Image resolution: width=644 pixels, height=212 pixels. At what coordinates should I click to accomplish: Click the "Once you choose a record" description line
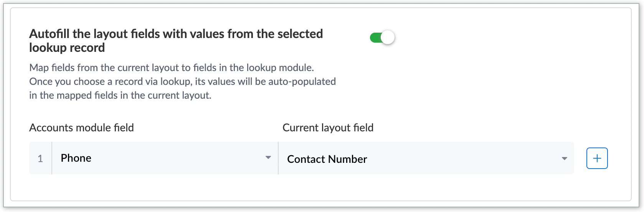[182, 81]
